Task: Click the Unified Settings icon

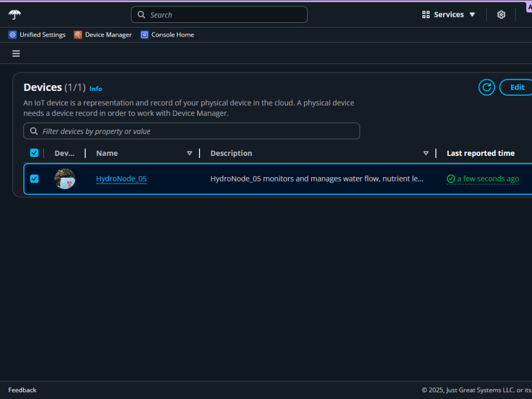Action: point(13,35)
